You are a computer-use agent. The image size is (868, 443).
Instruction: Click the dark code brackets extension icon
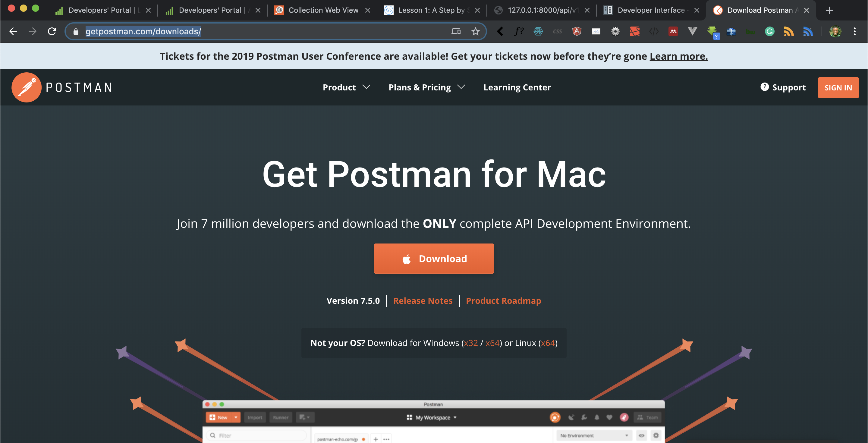[654, 31]
